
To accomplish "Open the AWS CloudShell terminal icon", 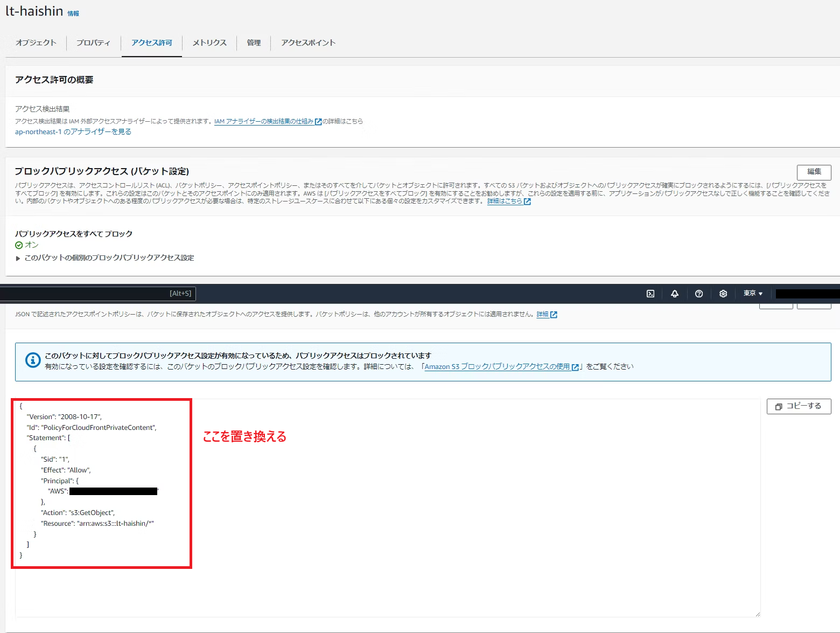I will [650, 294].
